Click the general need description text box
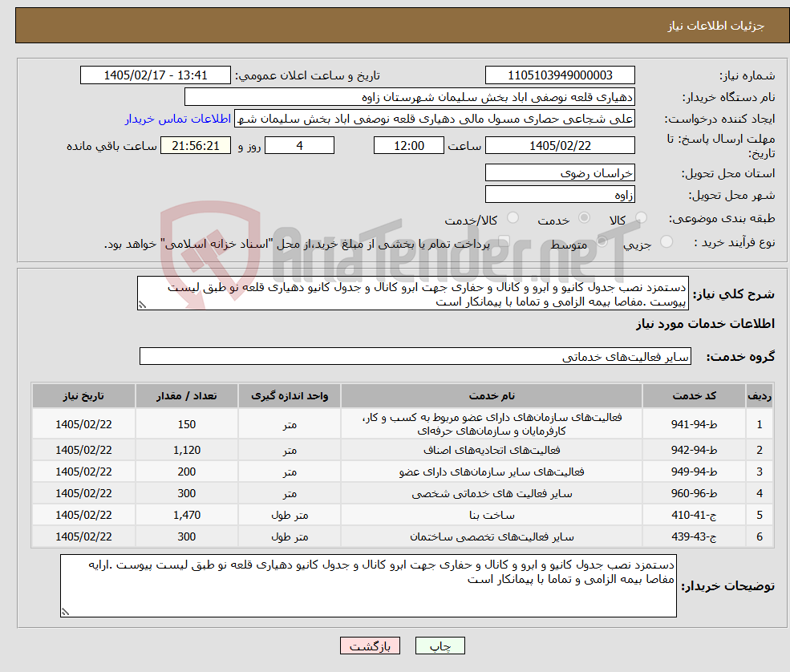The width and height of the screenshot is (790, 672). [x=412, y=293]
